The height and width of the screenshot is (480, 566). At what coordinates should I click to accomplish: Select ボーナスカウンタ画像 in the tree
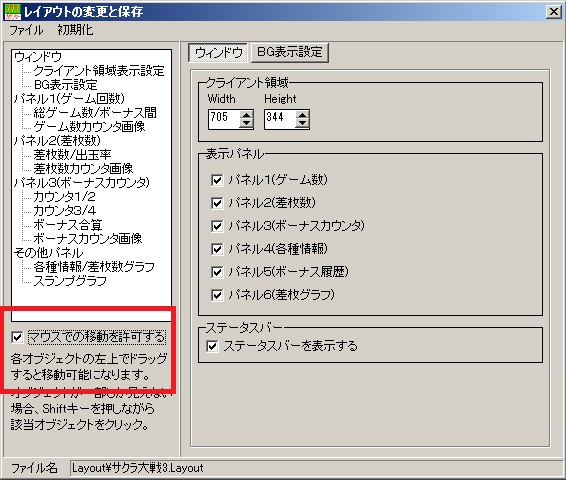coord(88,238)
